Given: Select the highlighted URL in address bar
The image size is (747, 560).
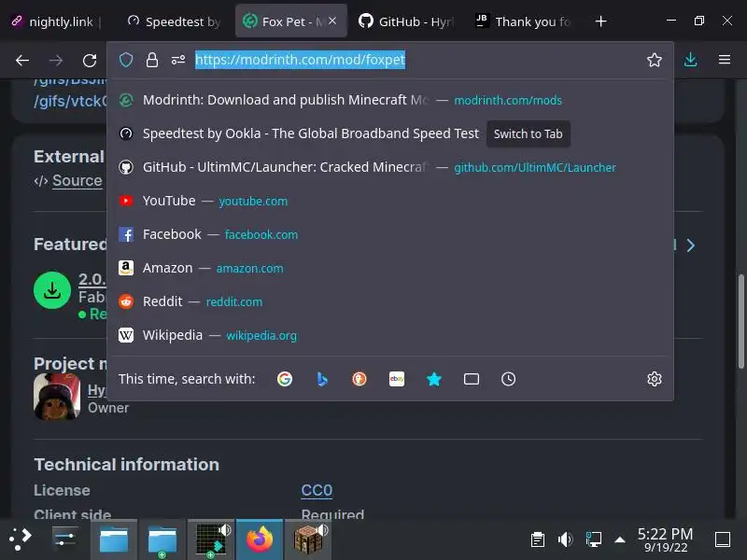Looking at the screenshot, I should (300, 60).
